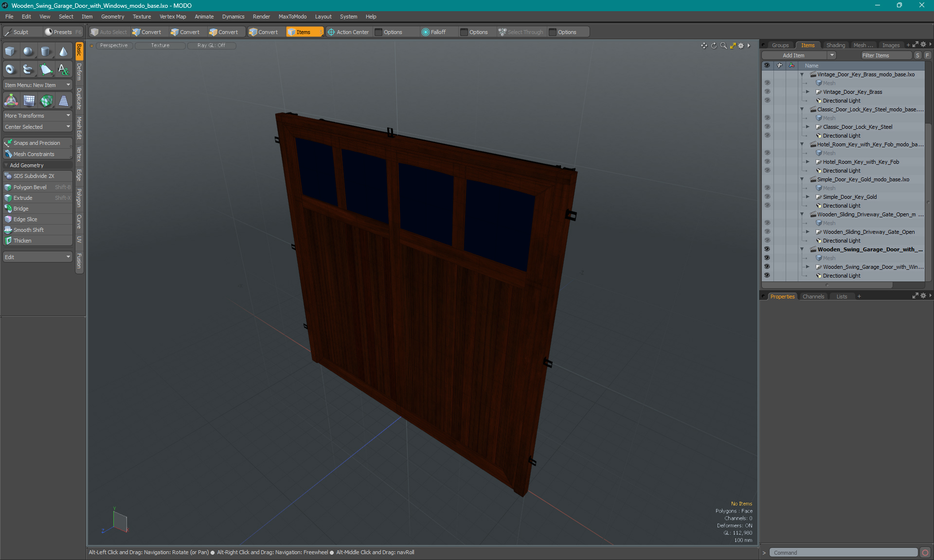934x560 pixels.
Task: Open More Transforms dropdown
Action: (37, 116)
